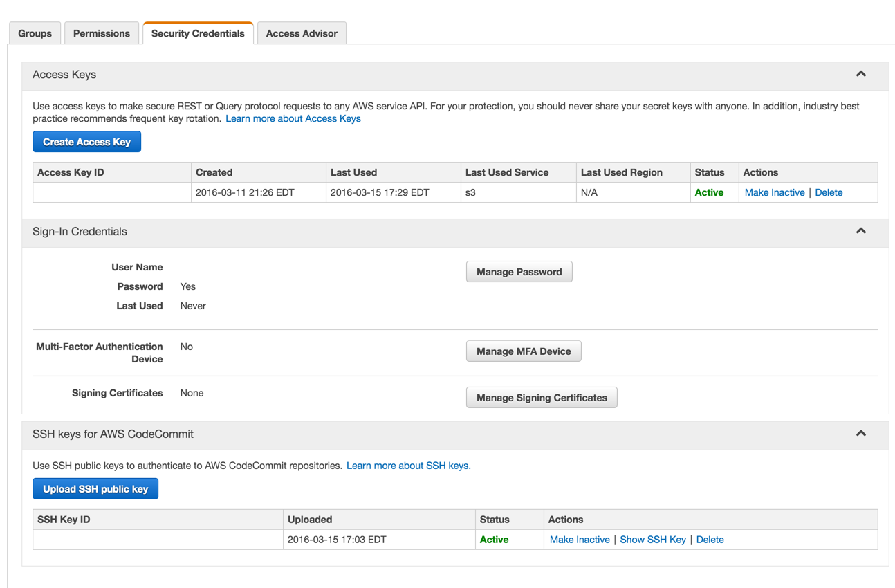Collapse the Sign-In Credentials section
This screenshot has width=895, height=588.
coord(860,231)
